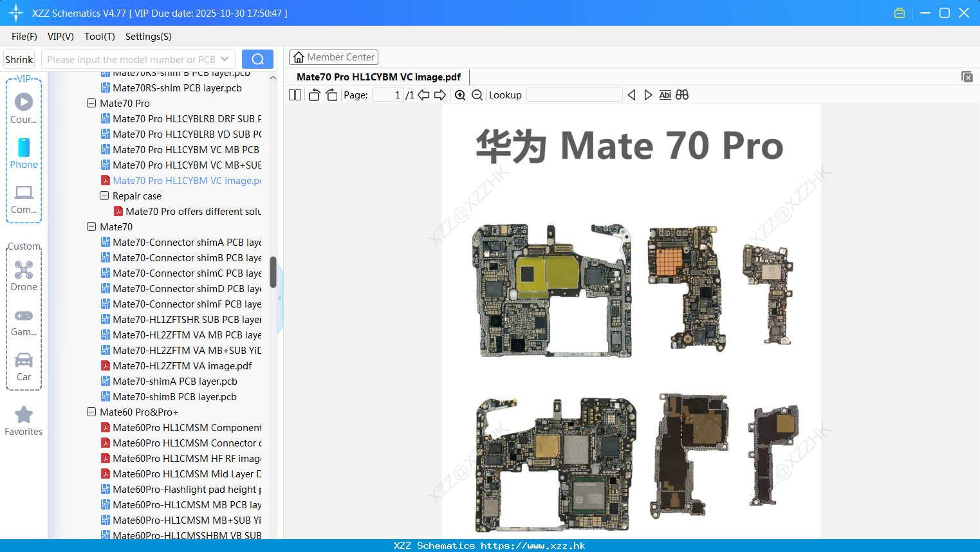Select the Mate70 Pro HL1CYBM VC image.pdf tab
980x552 pixels.
(x=378, y=77)
